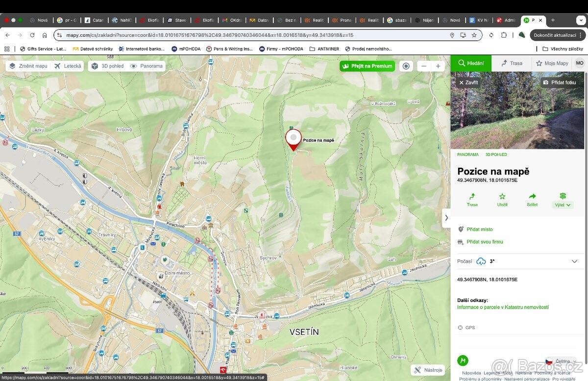Screen dimensions: 588x381
Task: Click the Dokončit aktualizaci button
Action: (x=558, y=35)
